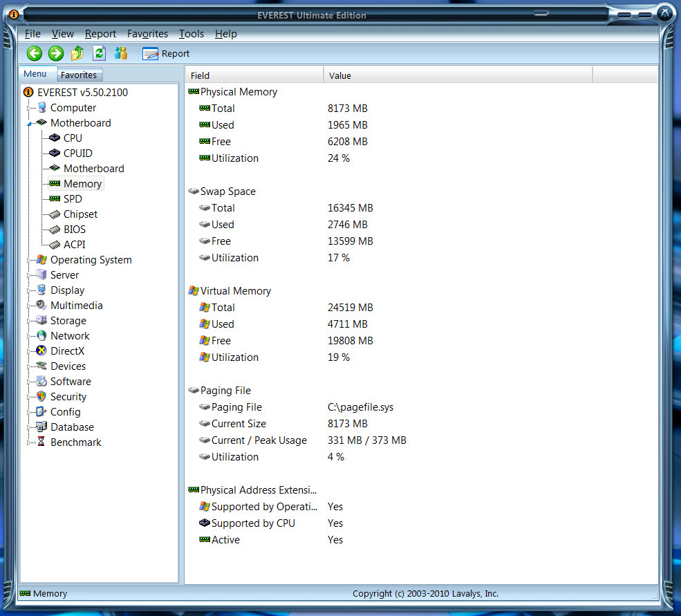Select Benchmark in the sidebar tree
Image resolution: width=681 pixels, height=616 pixels.
[x=75, y=442]
